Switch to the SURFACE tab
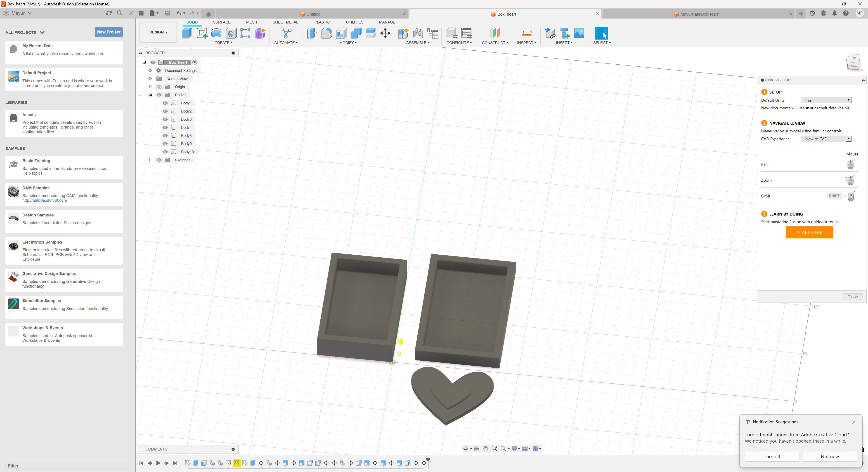 [221, 22]
